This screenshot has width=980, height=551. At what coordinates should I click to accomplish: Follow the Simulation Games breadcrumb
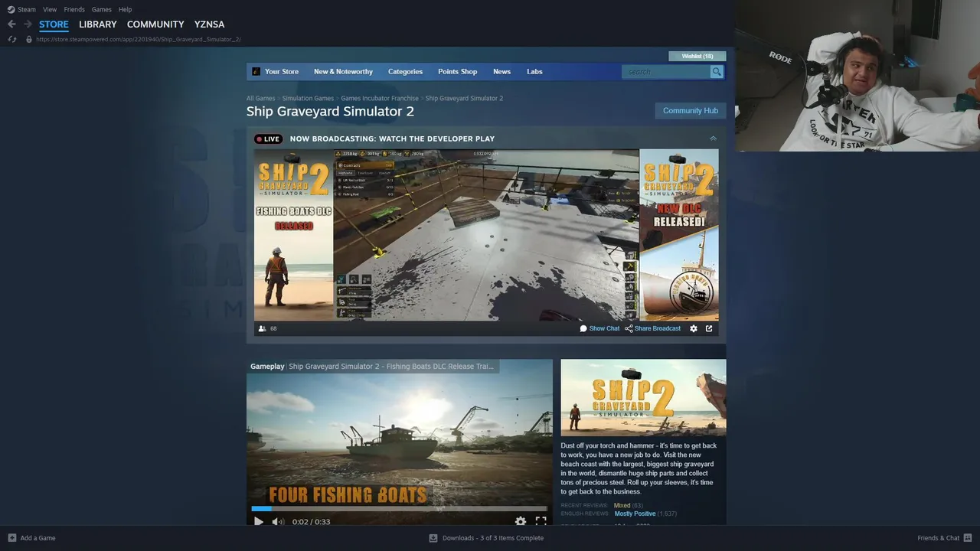[x=308, y=98]
